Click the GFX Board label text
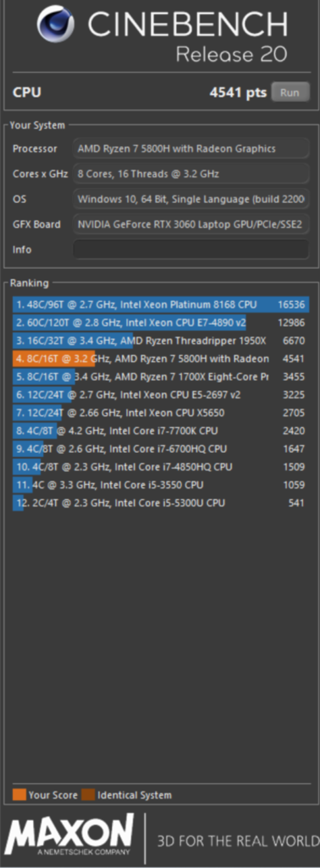 click(x=36, y=224)
